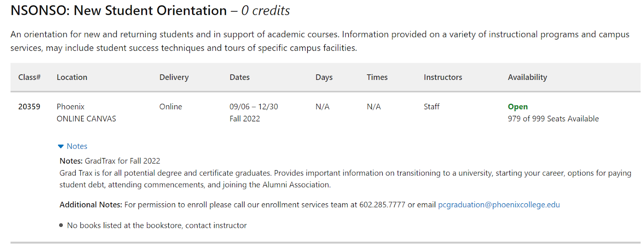Click the Fall 2022 term text

pyautogui.click(x=245, y=119)
